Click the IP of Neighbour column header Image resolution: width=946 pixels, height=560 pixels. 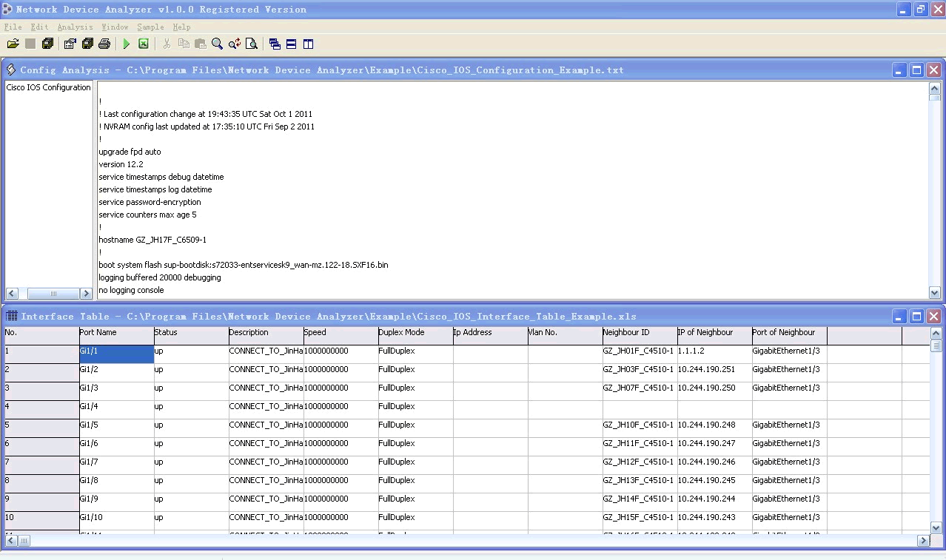(715, 336)
